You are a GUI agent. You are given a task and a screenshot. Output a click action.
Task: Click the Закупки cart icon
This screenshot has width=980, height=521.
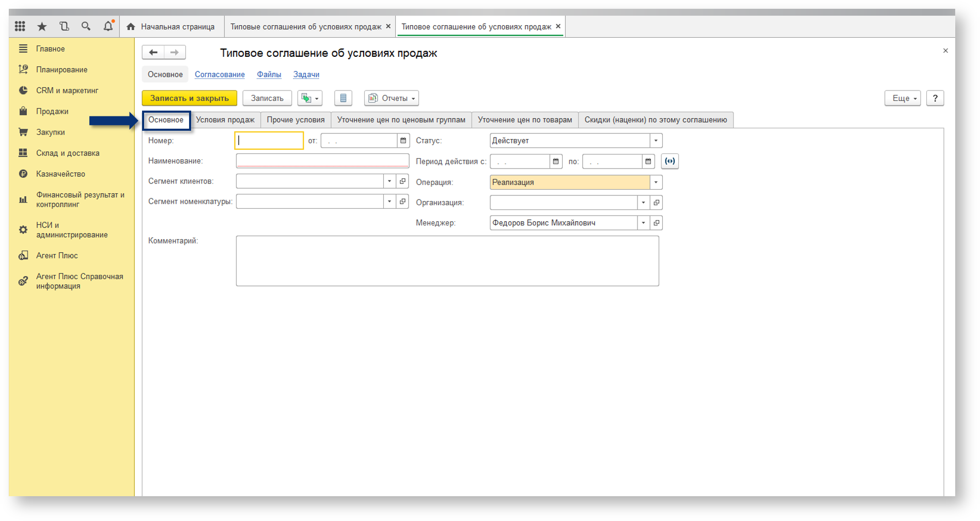pyautogui.click(x=23, y=132)
